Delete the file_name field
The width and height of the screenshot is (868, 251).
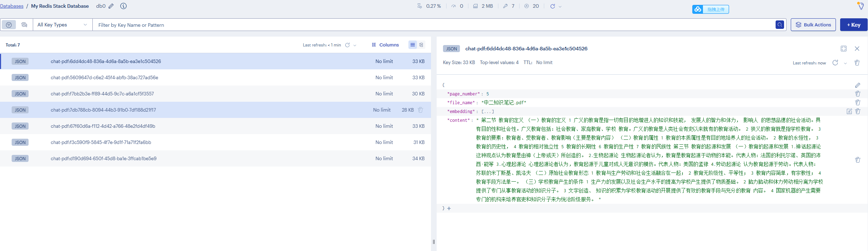[858, 102]
